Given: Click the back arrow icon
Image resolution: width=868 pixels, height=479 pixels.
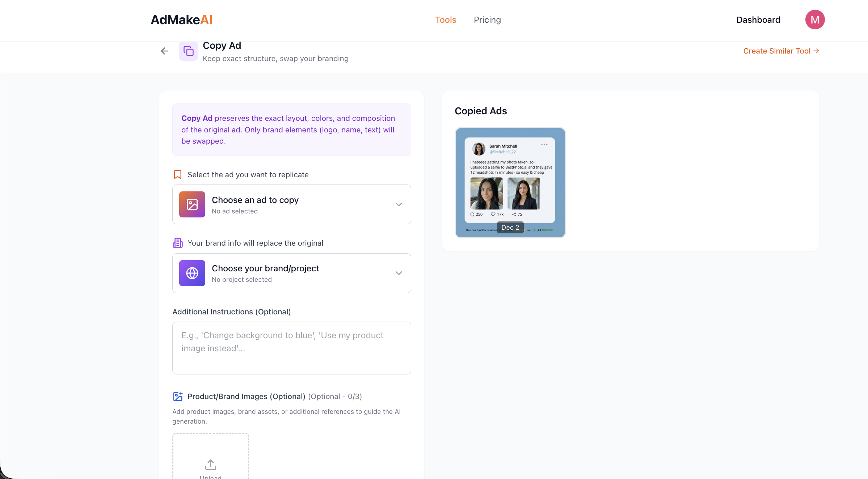Looking at the screenshot, I should tap(165, 51).
